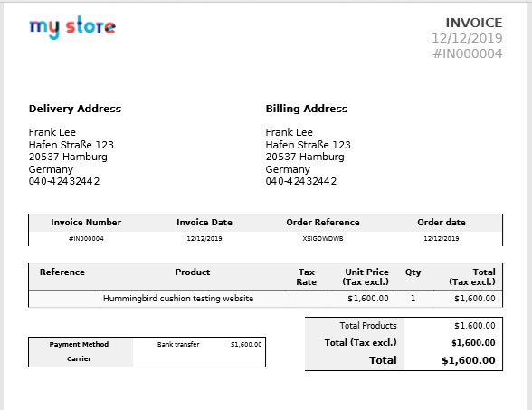Image resolution: width=532 pixels, height=410 pixels.
Task: Click Total (Tax excl.) product table header
Action: [472, 277]
